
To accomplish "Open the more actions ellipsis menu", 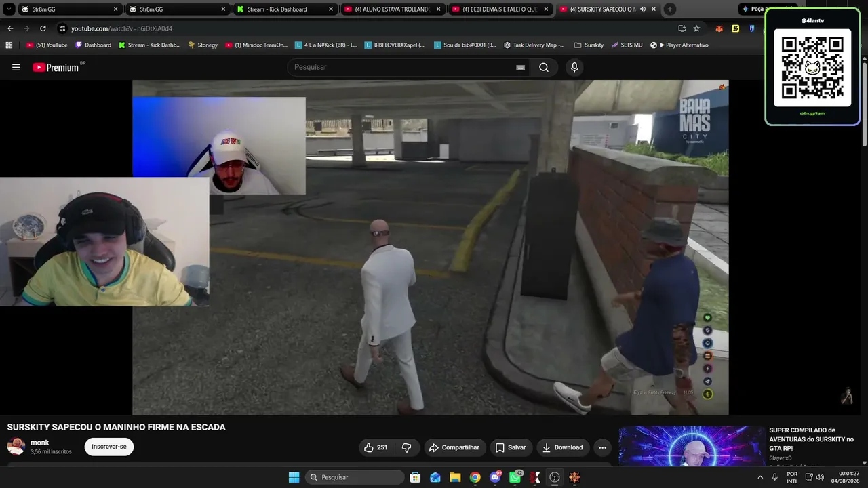I will point(602,447).
